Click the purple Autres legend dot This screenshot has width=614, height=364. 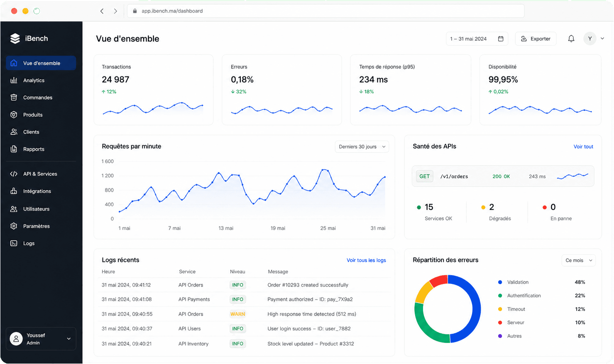(500, 336)
